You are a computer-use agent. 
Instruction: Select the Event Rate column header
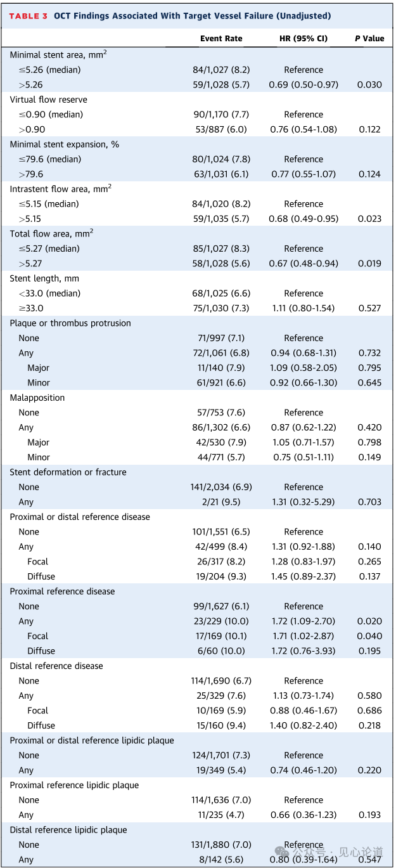[x=221, y=39]
